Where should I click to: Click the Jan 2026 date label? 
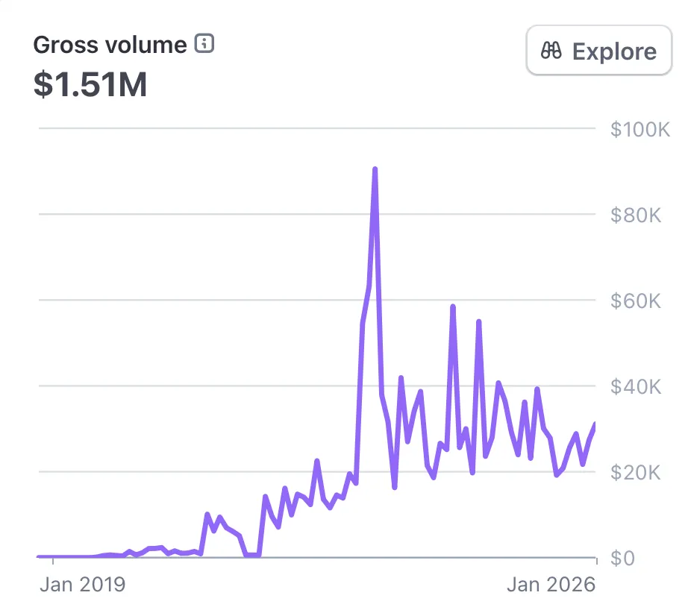[551, 585]
